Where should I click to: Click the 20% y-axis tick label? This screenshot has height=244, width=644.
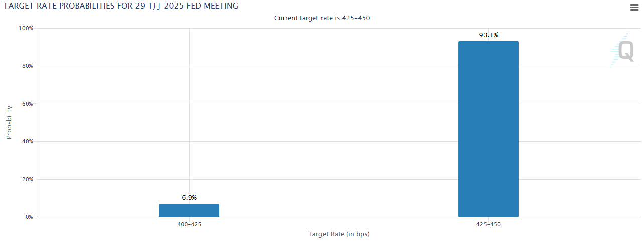pyautogui.click(x=27, y=180)
